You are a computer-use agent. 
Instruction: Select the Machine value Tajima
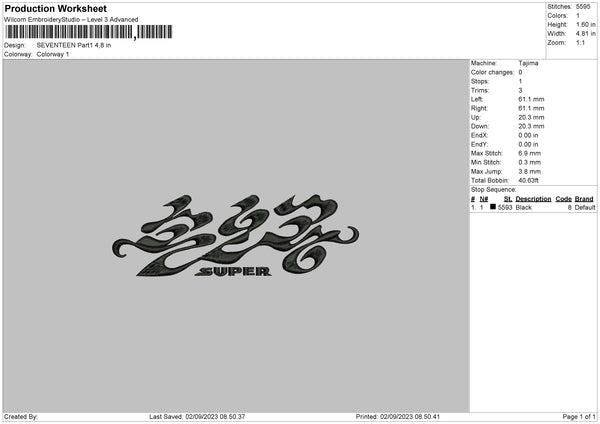click(528, 63)
